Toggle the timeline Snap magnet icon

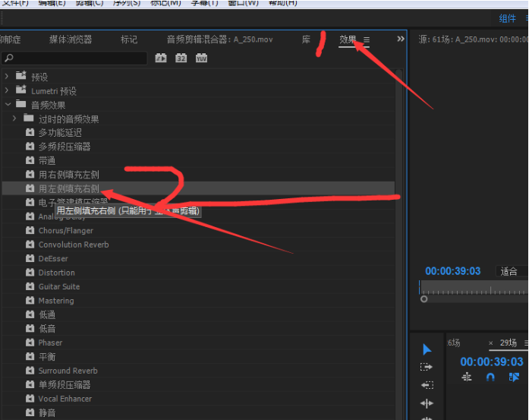coord(490,377)
